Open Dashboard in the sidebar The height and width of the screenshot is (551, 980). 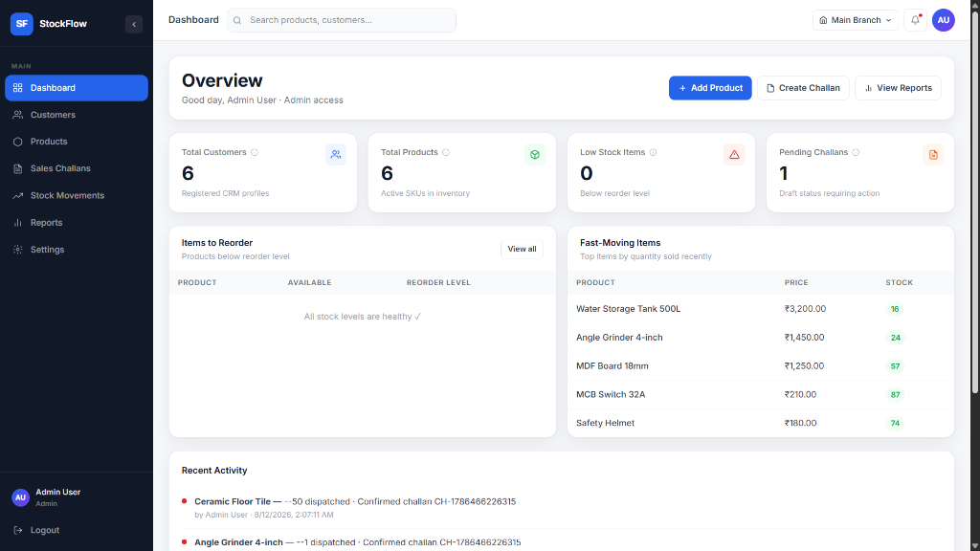(x=77, y=88)
